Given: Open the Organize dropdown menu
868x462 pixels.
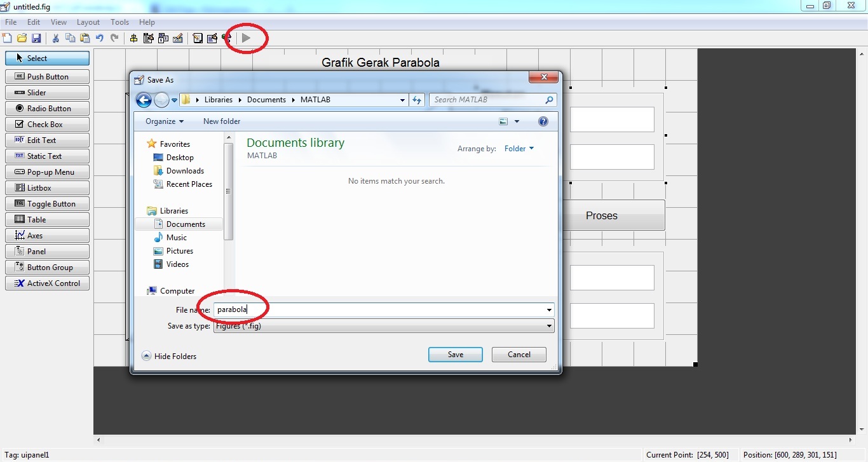Looking at the screenshot, I should [164, 121].
